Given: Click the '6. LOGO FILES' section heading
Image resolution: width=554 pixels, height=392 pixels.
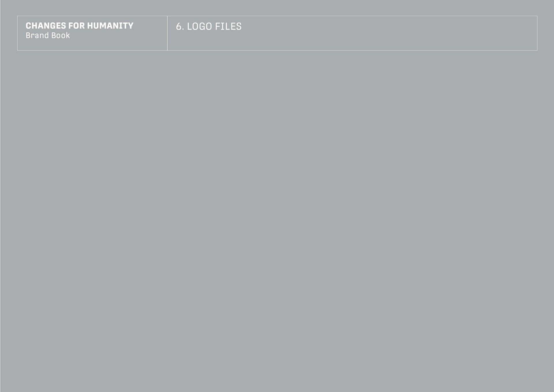Looking at the screenshot, I should point(209,27).
